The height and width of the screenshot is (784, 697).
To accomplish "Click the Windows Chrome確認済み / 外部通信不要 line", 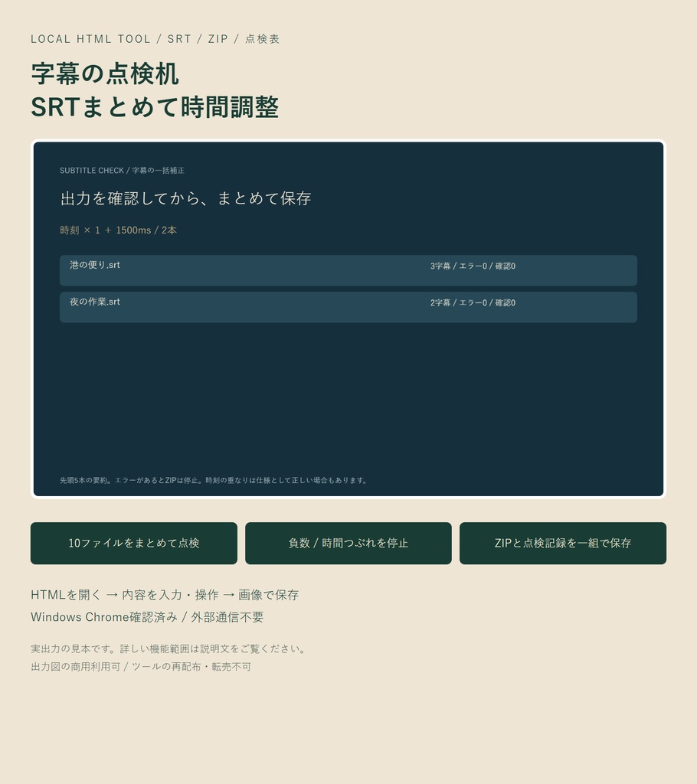I will point(147,617).
